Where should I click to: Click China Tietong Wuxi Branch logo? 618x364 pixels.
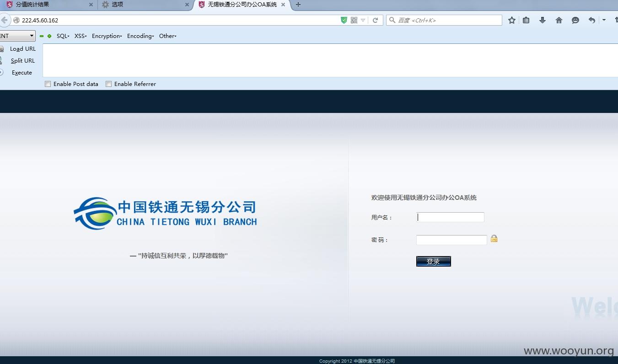tap(165, 214)
